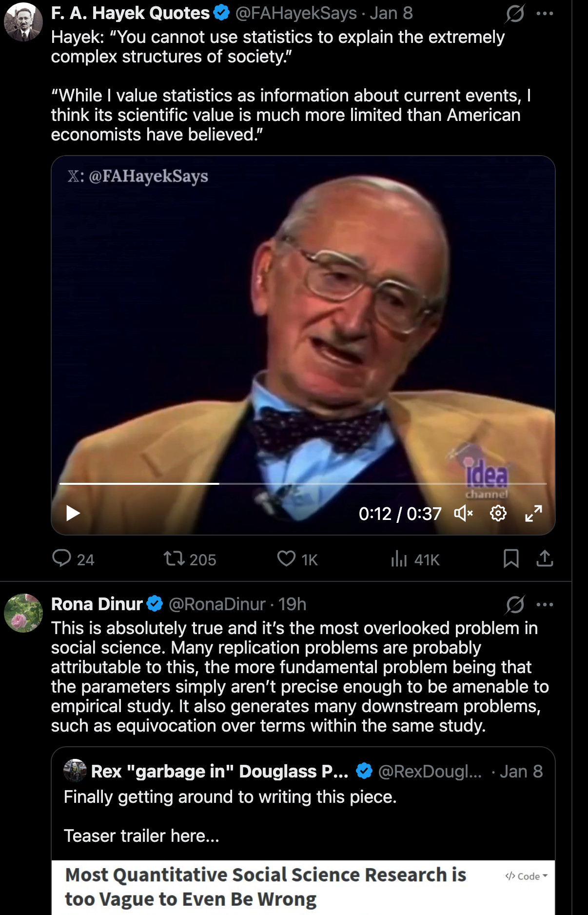Image resolution: width=588 pixels, height=915 pixels.
Task: Bookmark the Hayek Quotes post
Action: point(510,558)
